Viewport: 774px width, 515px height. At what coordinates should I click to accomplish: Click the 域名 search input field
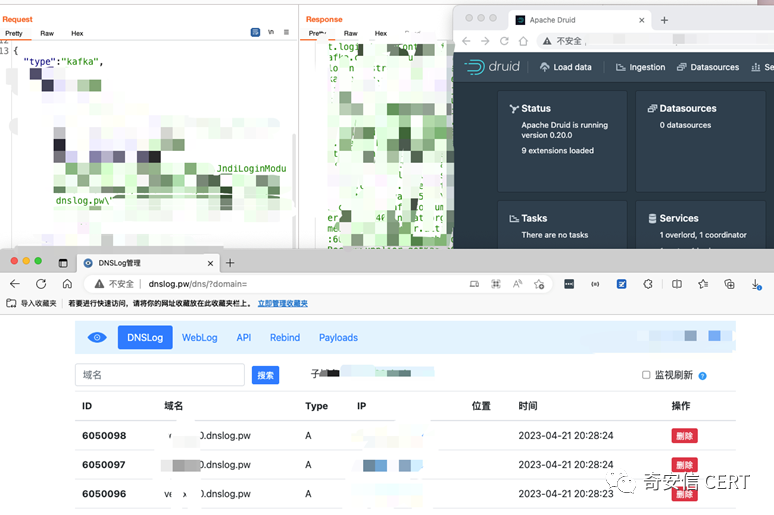point(159,375)
